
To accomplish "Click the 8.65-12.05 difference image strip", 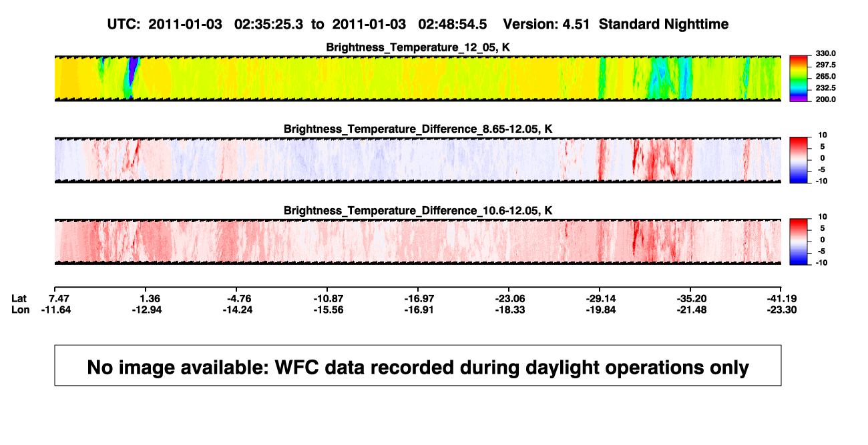I will click(418, 161).
